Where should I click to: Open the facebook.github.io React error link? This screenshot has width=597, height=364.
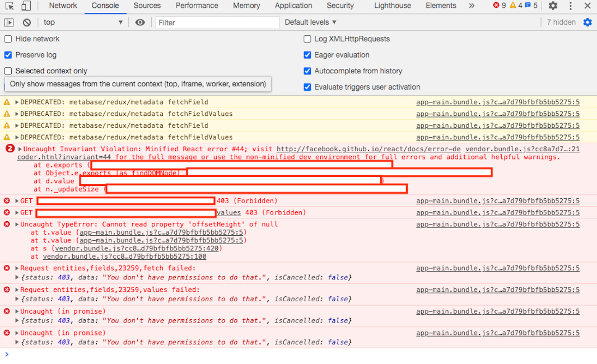tap(369, 149)
